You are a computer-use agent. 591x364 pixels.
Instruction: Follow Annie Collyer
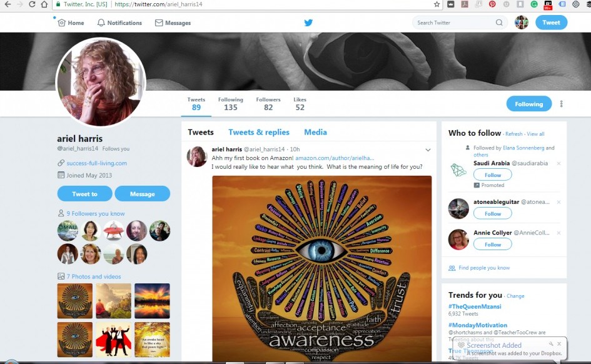[493, 245]
